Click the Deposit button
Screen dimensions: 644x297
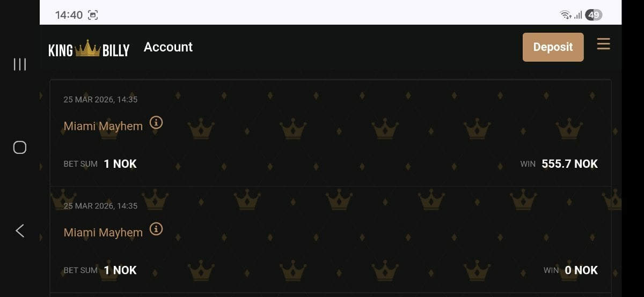pyautogui.click(x=553, y=47)
